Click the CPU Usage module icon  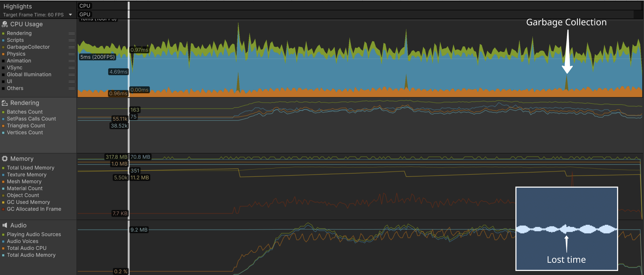point(5,24)
